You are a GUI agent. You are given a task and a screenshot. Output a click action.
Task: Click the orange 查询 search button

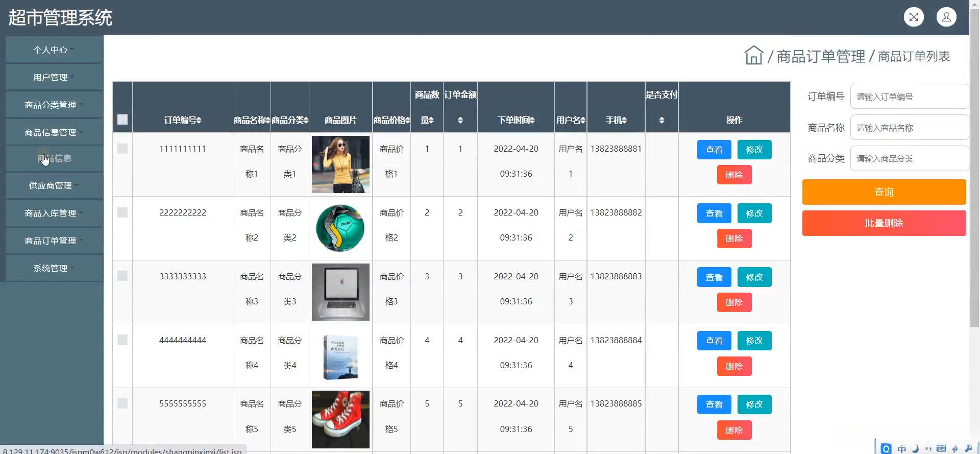(x=884, y=192)
